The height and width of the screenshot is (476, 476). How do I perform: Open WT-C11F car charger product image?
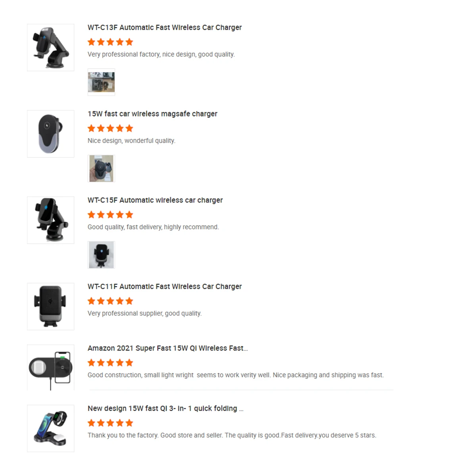click(x=50, y=306)
